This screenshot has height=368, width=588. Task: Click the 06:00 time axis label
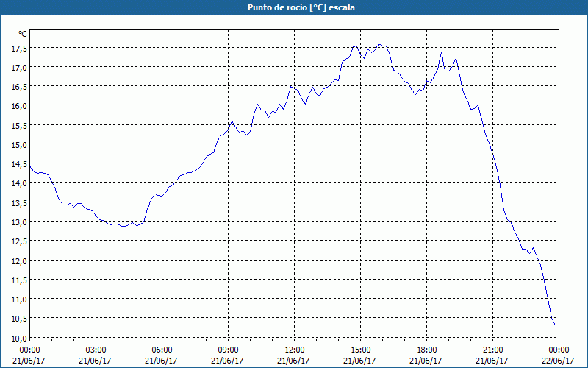click(162, 350)
